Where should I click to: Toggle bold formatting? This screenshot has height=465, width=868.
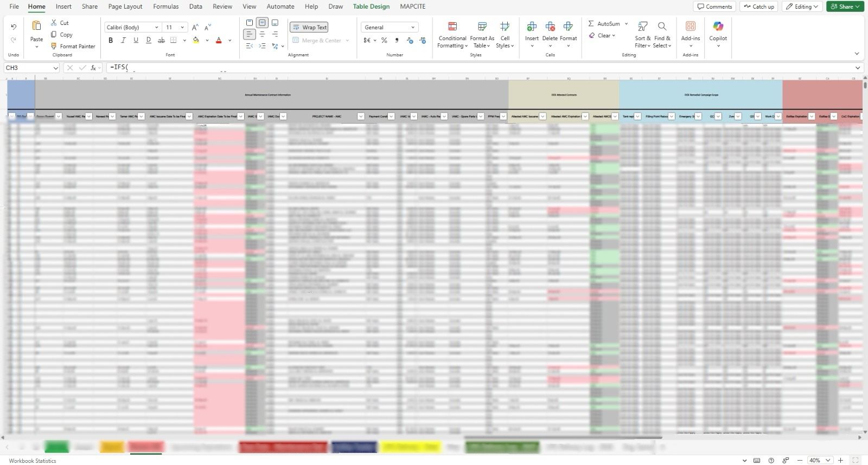click(111, 40)
